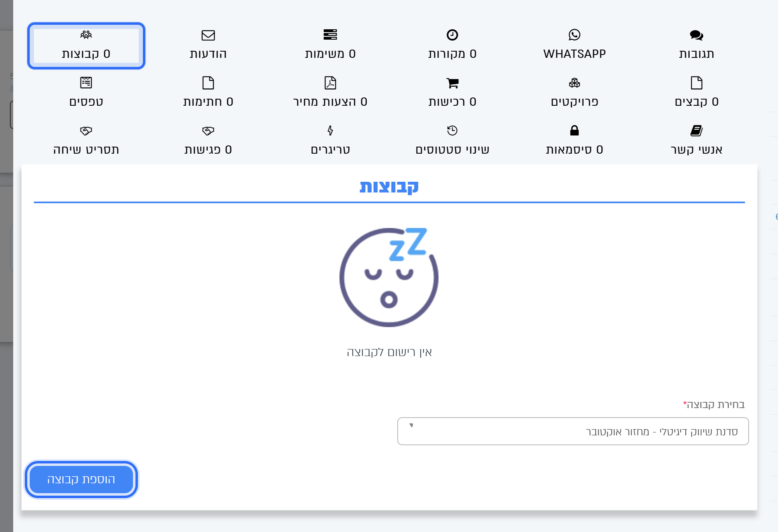778x532 pixels.
Task: Open the אנשי קשר tab label
Action: 697,150
